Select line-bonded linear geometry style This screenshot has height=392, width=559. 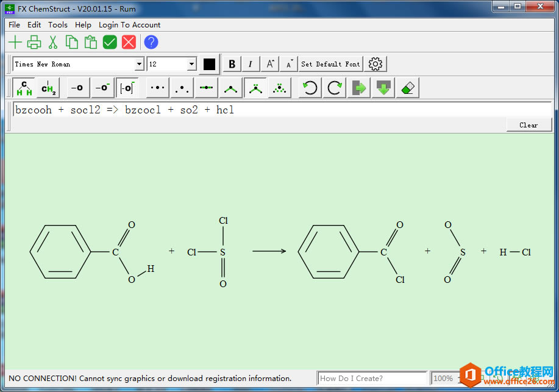[206, 88]
